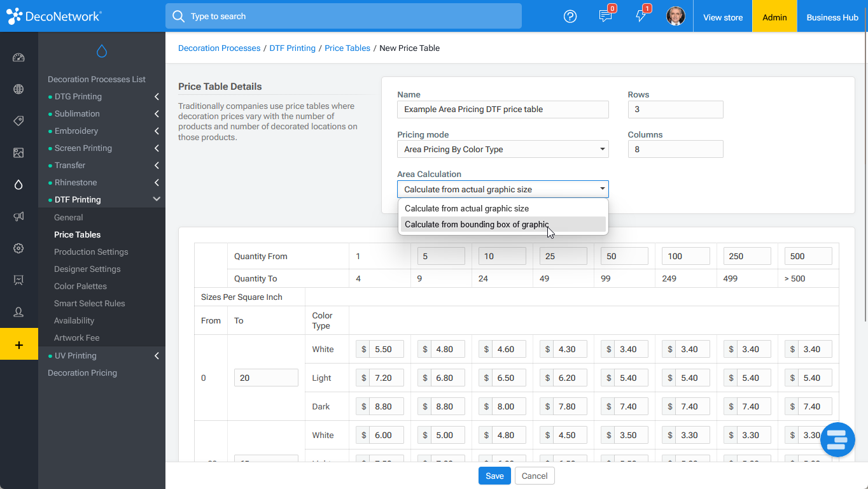Open the user profile avatar
The image size is (868, 489).
tap(675, 16)
